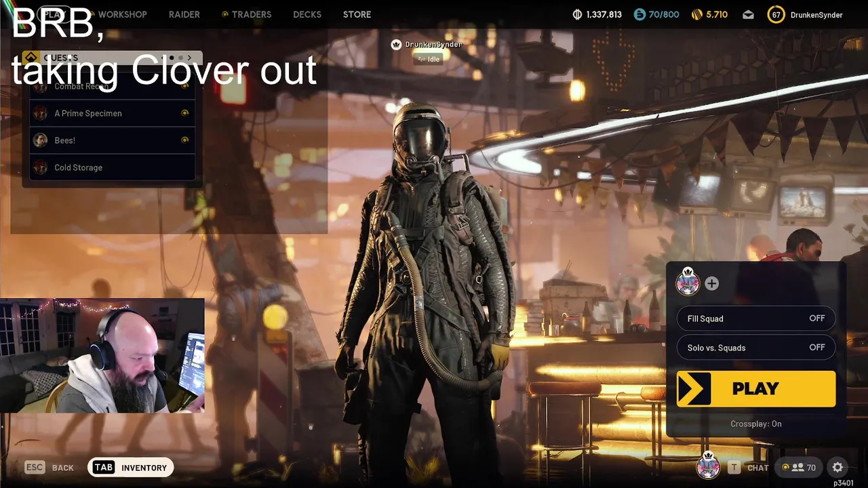Viewport: 868px width, 488px height.
Task: Toggle the Crossplay: On setting
Action: click(x=755, y=424)
